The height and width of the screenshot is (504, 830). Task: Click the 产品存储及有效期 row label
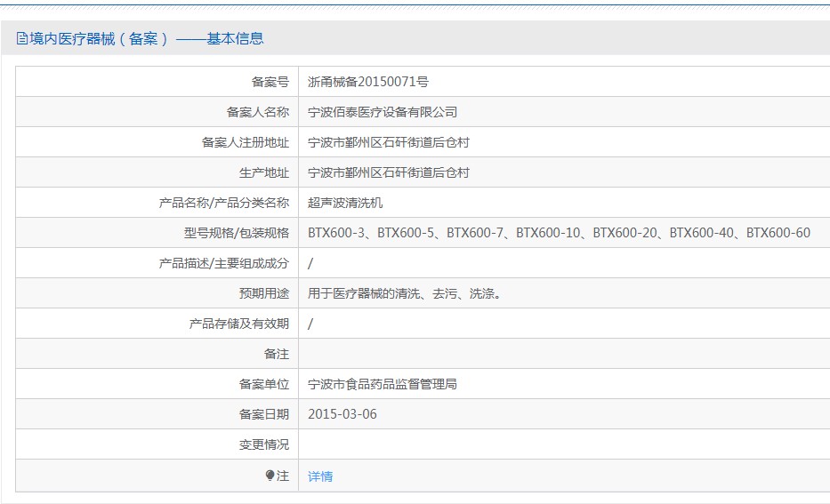pos(239,324)
